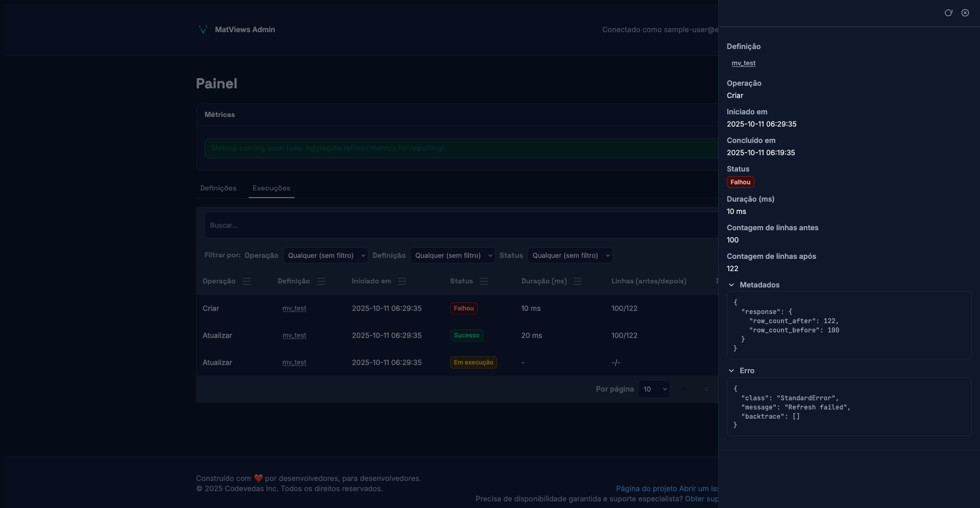980x508 pixels.
Task: Collapse the Metadados section
Action: pyautogui.click(x=732, y=285)
